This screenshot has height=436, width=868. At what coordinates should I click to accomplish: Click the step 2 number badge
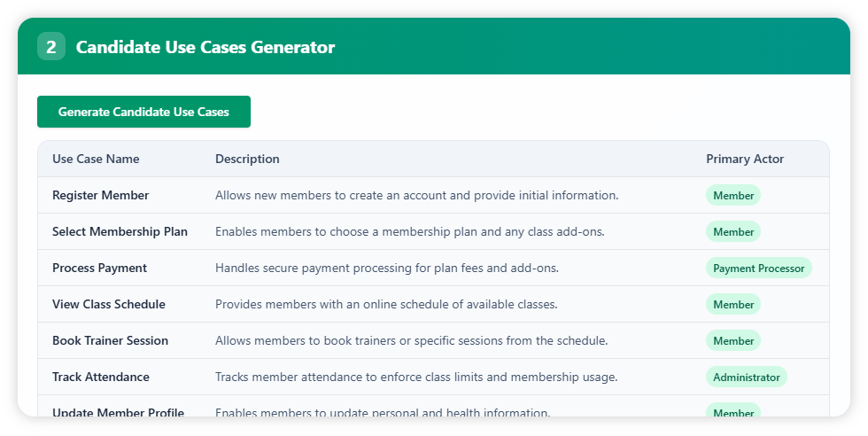pyautogui.click(x=51, y=47)
